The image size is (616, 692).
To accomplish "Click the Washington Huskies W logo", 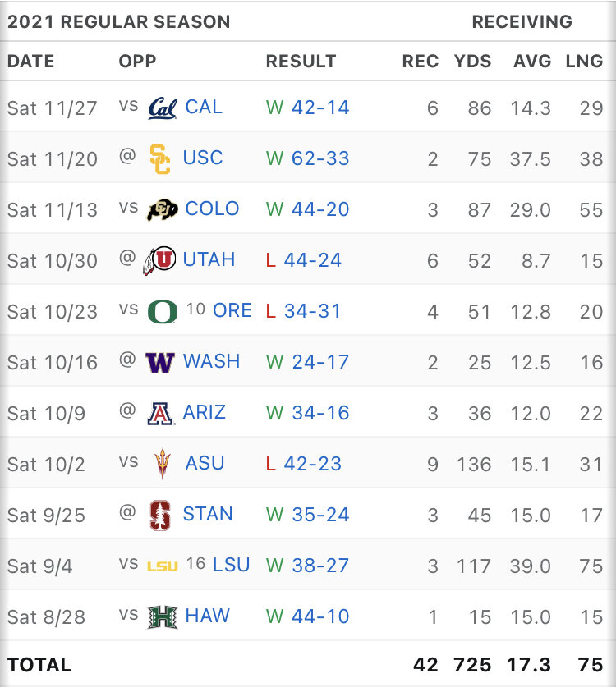I will tap(159, 362).
